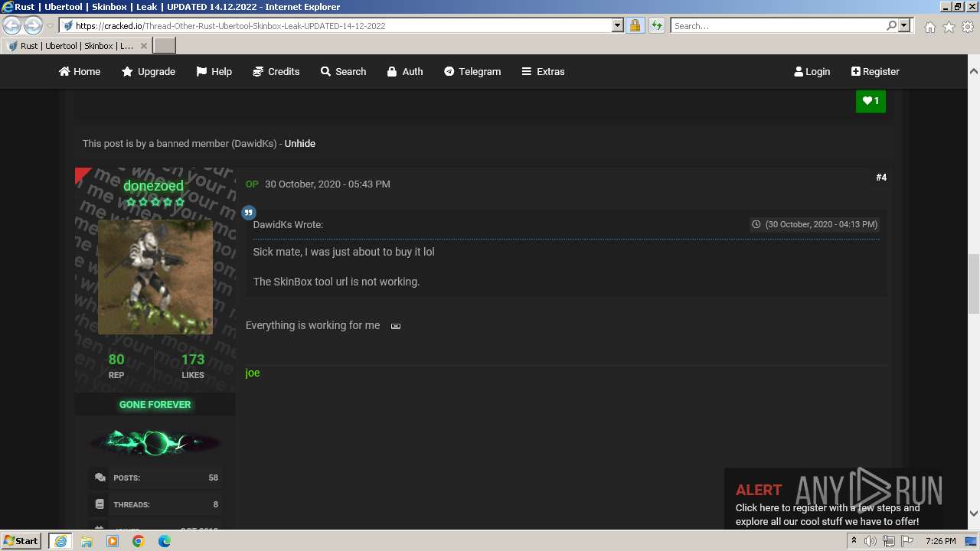Screen dimensions: 980x551
Task: Click the taskbar clock showing 7:26 PM
Action: (940, 541)
